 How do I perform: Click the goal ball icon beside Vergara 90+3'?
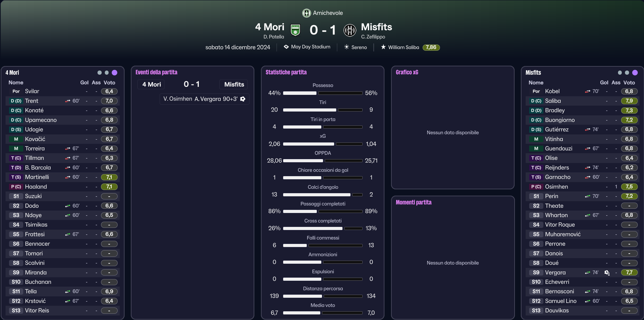(243, 99)
